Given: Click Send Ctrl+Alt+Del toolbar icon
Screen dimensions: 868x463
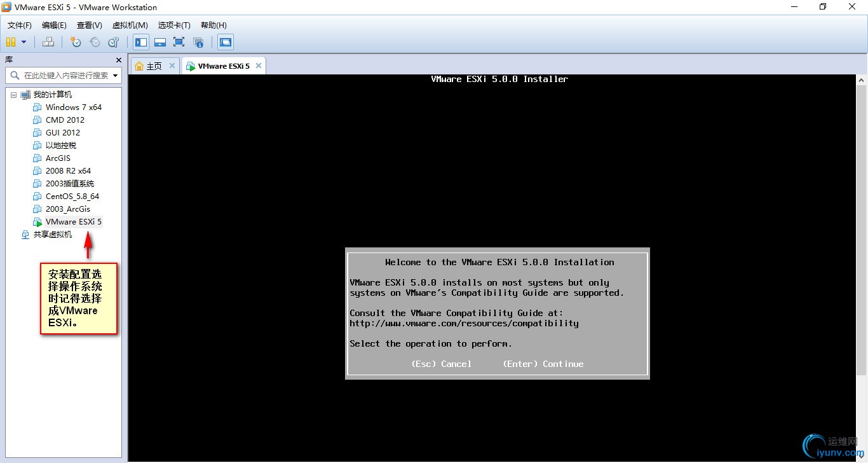Looking at the screenshot, I should 48,42.
